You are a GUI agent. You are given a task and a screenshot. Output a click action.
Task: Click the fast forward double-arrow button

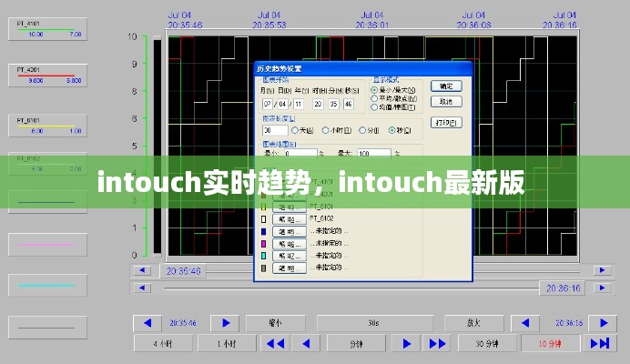click(x=438, y=343)
